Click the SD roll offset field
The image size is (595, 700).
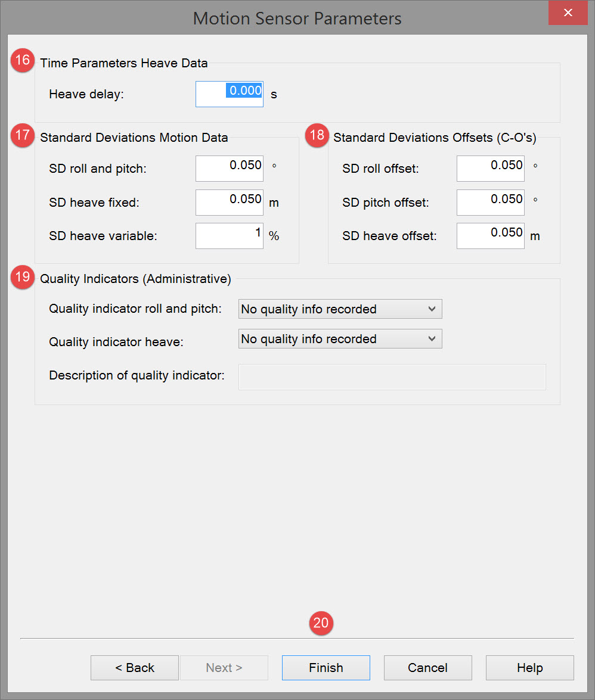(x=490, y=169)
